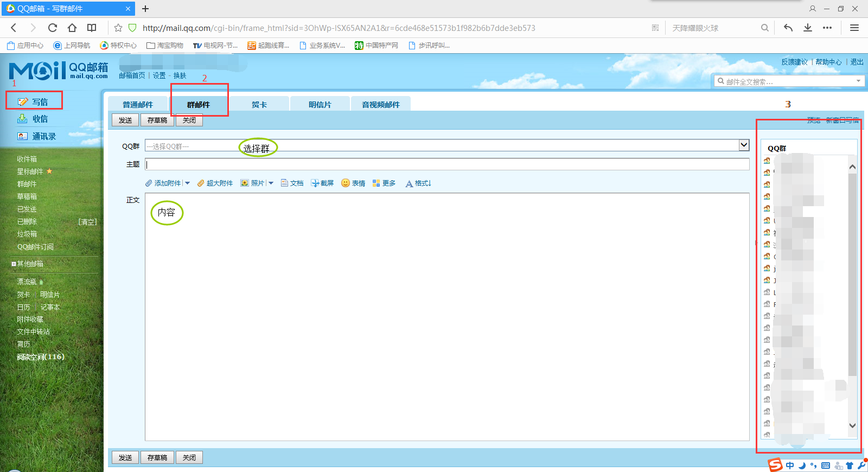Click the browser forward arrow

click(x=33, y=28)
